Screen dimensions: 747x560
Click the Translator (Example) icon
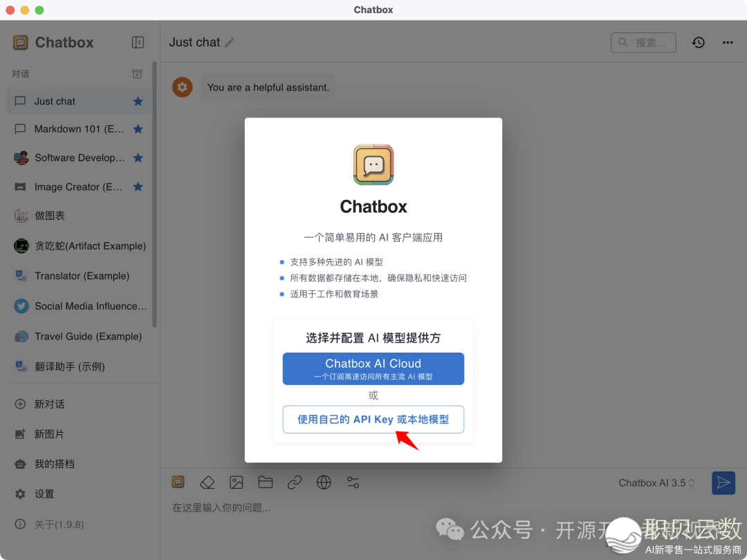(21, 276)
